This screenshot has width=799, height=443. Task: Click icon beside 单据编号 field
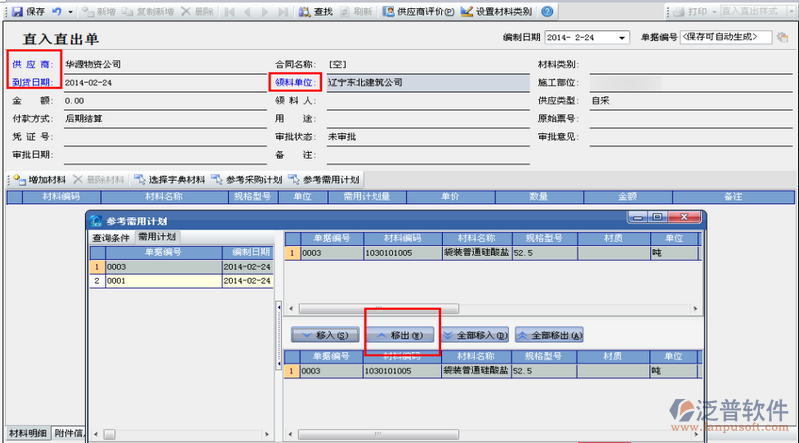pyautogui.click(x=782, y=37)
